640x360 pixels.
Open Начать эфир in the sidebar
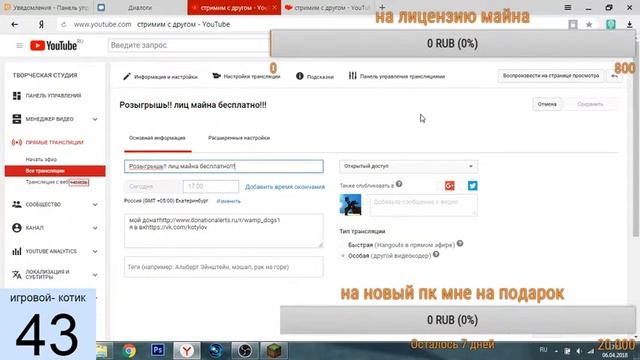(41, 159)
